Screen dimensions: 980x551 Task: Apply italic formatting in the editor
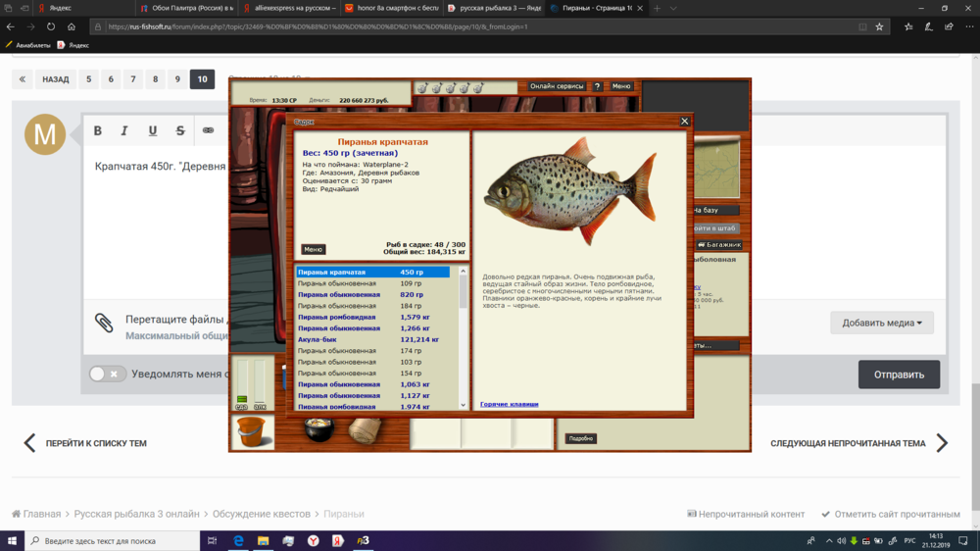pos(124,130)
